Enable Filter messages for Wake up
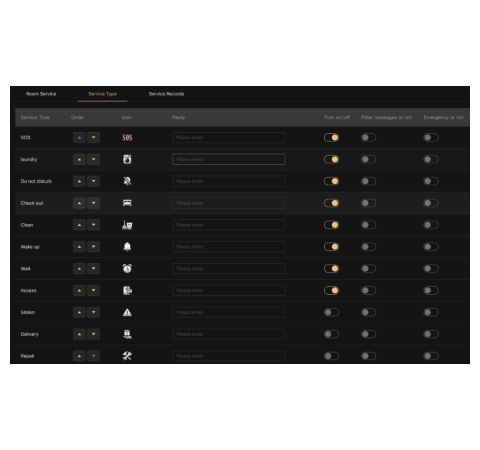Viewport: 480px width, 450px height. [x=368, y=247]
